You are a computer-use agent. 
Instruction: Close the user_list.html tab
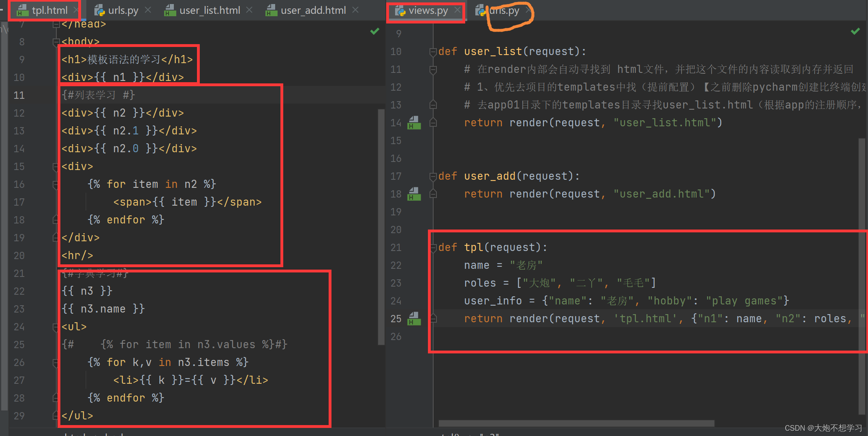(x=250, y=10)
